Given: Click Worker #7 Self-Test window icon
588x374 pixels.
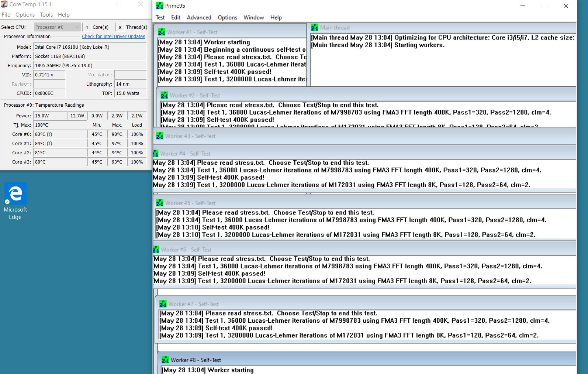Looking at the screenshot, I should pyautogui.click(x=163, y=304).
